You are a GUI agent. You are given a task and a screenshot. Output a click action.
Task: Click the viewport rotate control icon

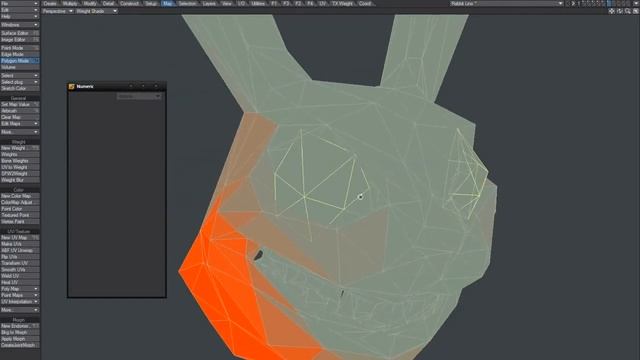(x=620, y=11)
